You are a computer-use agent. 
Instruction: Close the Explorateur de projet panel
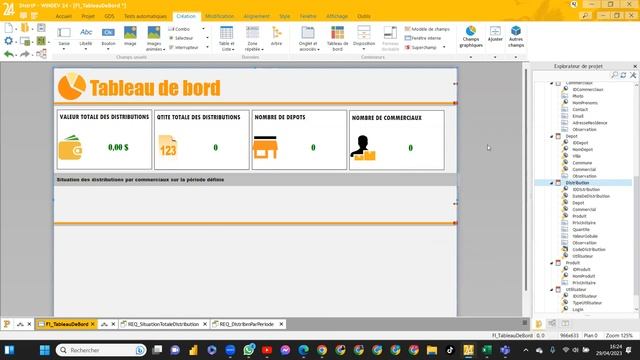click(x=635, y=66)
